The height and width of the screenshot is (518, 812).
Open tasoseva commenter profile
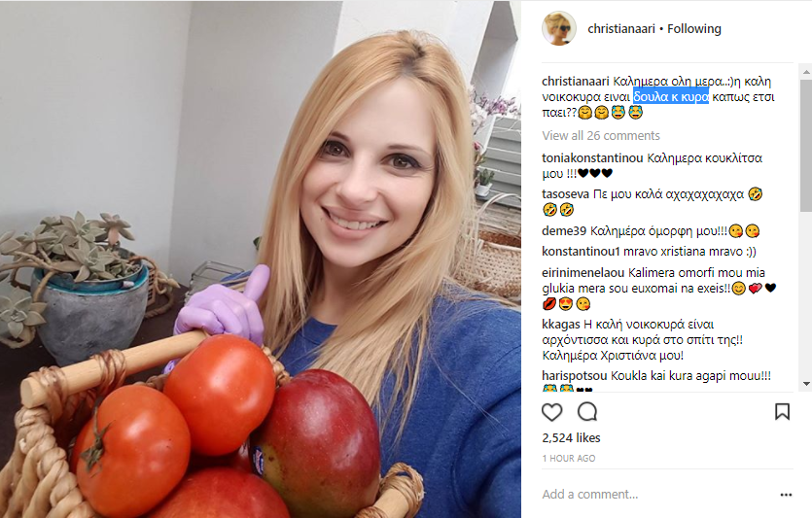click(566, 194)
